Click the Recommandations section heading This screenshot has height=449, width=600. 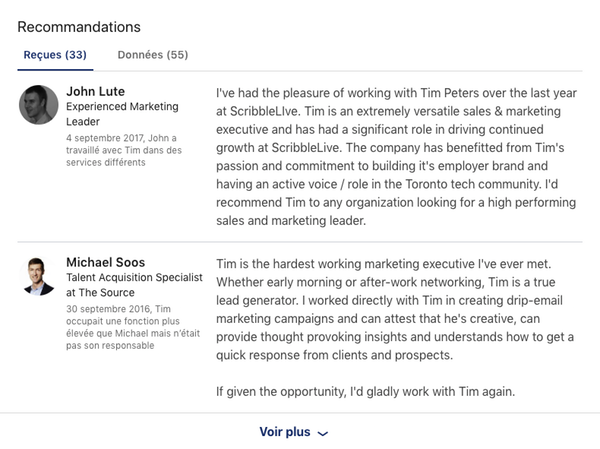pos(79,27)
